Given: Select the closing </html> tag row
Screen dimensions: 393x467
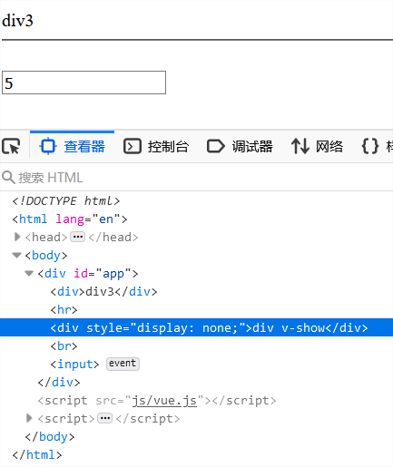Looking at the screenshot, I should pos(37,455).
